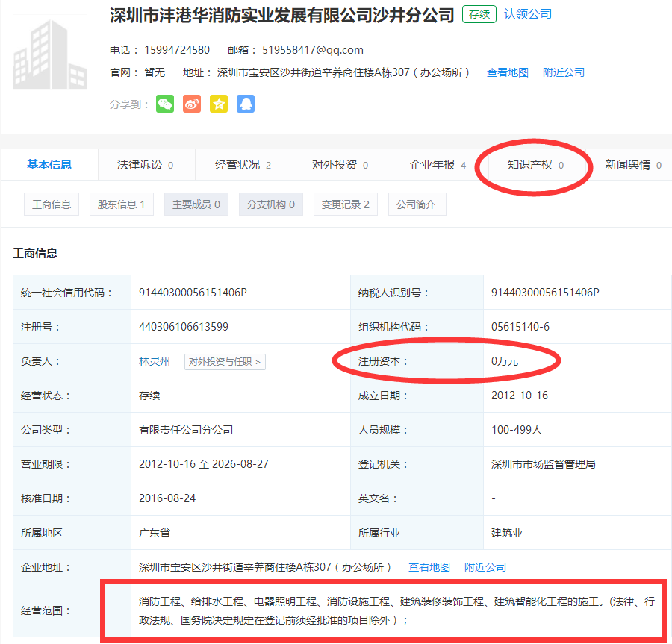Select the 变更记录 sub-tab button
The image size is (672, 644).
[345, 204]
